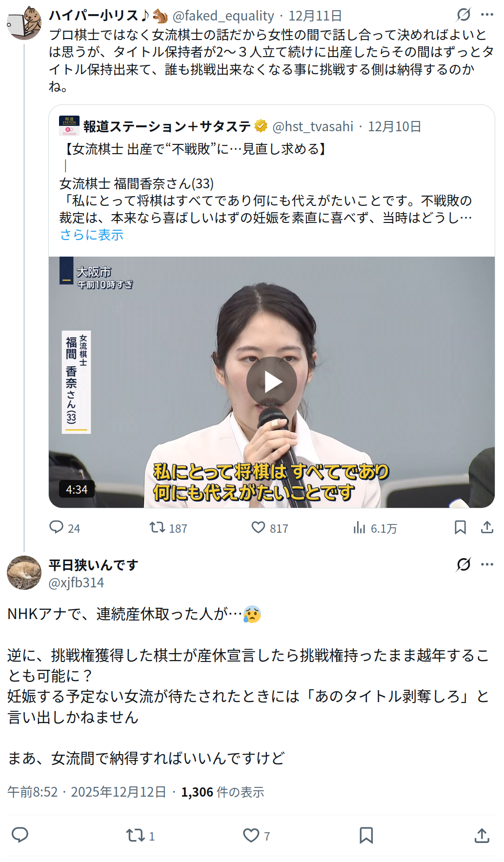Expand quoted text with さらに表示

pyautogui.click(x=92, y=235)
